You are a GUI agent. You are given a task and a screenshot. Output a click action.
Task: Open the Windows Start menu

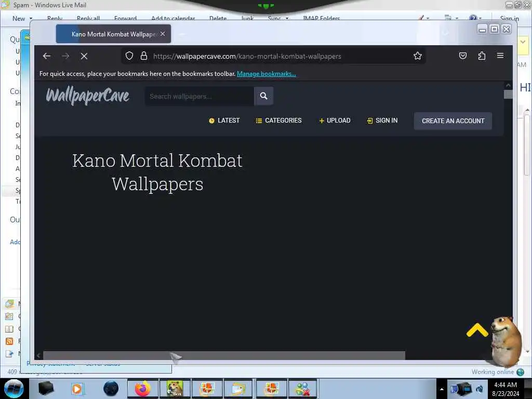[x=14, y=389]
